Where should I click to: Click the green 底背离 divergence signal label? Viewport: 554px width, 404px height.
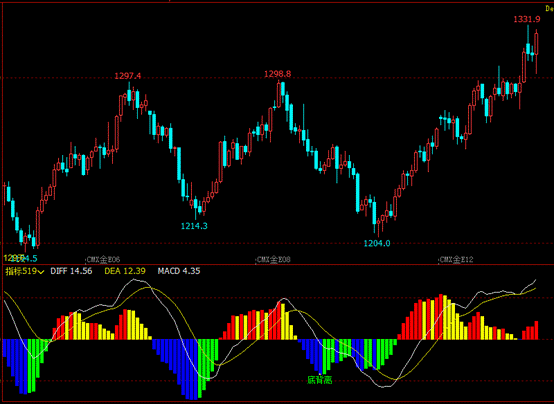319,380
